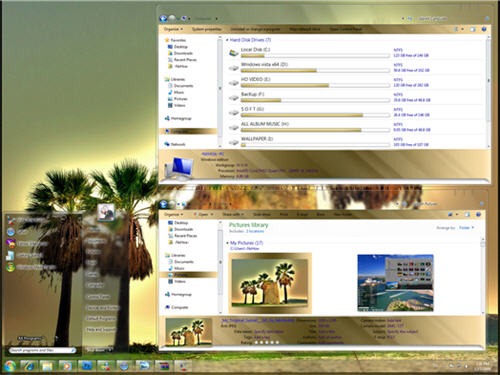Open view options dropdown in Computer window

pos(462,29)
